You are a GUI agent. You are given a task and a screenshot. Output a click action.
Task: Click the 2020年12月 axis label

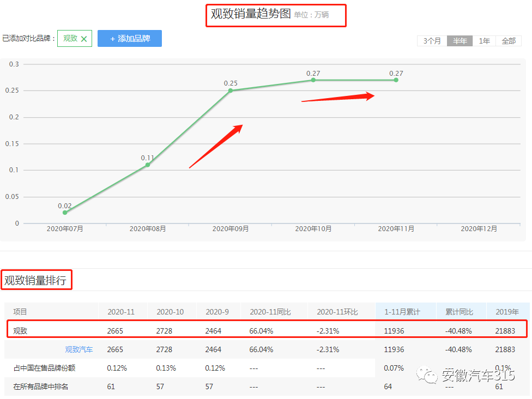479,229
